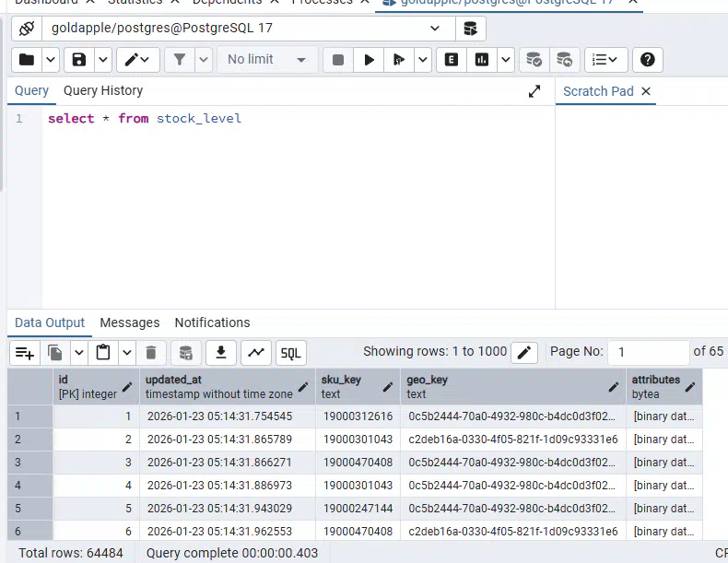The image size is (728, 563).
Task: Close the Scratch Pad panel
Action: tap(646, 91)
